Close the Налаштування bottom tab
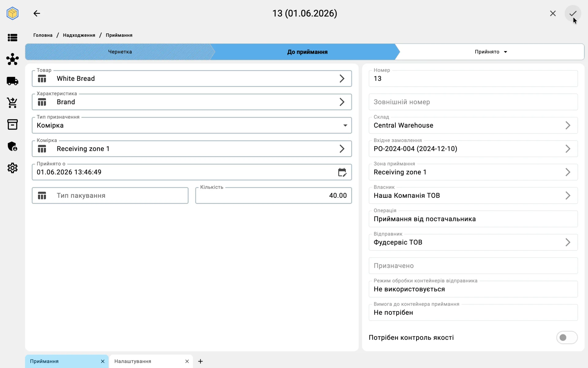The width and height of the screenshot is (588, 368). click(x=187, y=362)
